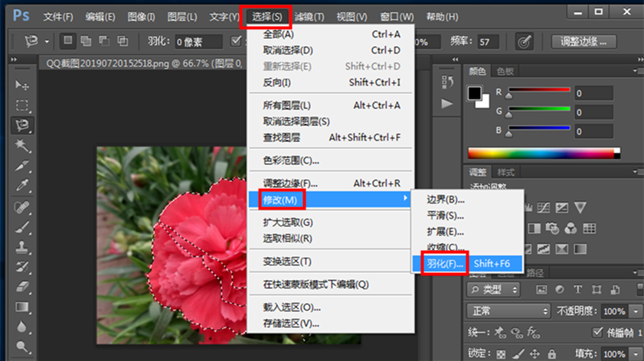
Task: Select the Brush tool
Action: (x=21, y=226)
